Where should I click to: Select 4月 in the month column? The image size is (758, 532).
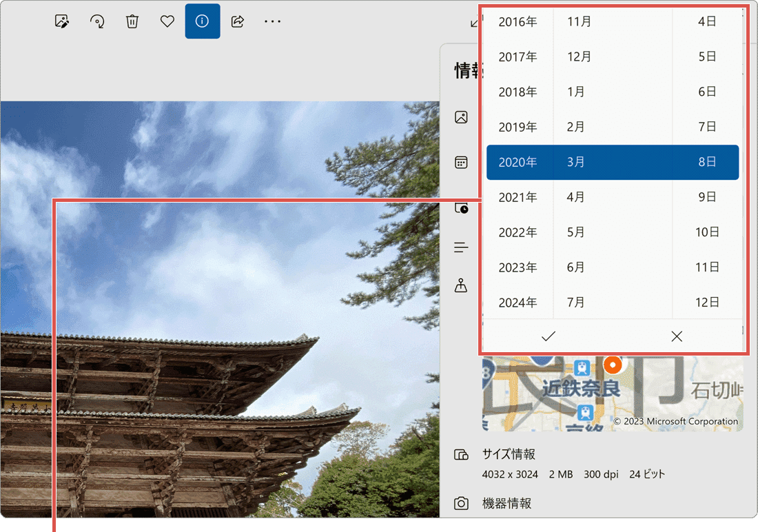tap(576, 197)
